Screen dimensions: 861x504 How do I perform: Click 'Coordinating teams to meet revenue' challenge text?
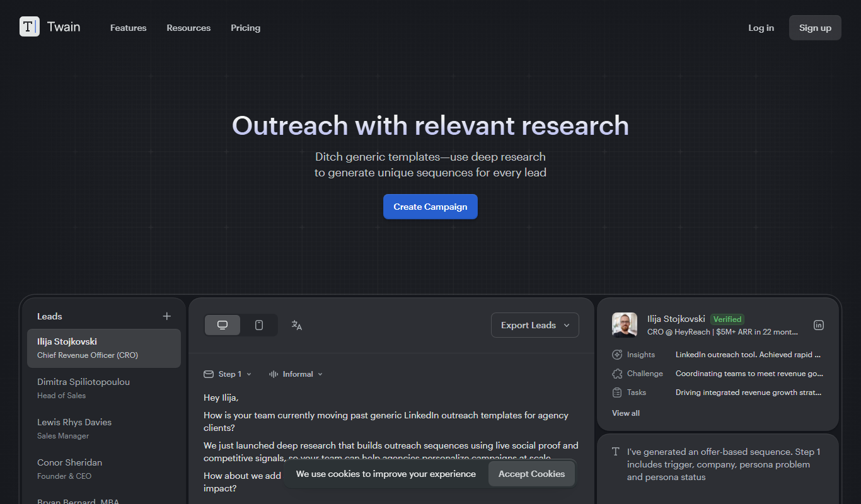(749, 374)
